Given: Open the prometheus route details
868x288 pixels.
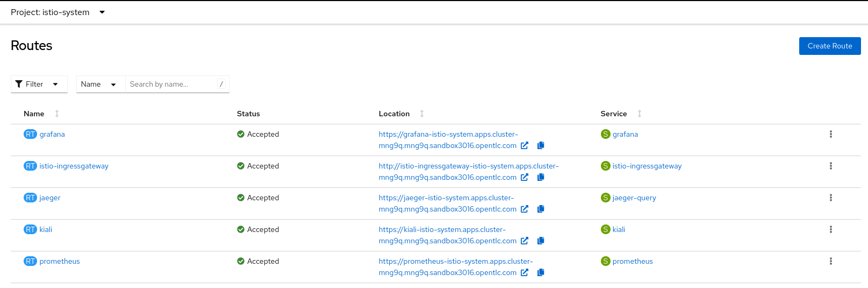Looking at the screenshot, I should coord(60,261).
